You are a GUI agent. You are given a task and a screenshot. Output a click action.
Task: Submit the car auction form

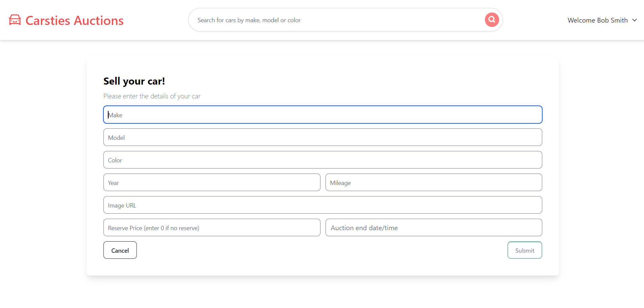pyautogui.click(x=524, y=250)
